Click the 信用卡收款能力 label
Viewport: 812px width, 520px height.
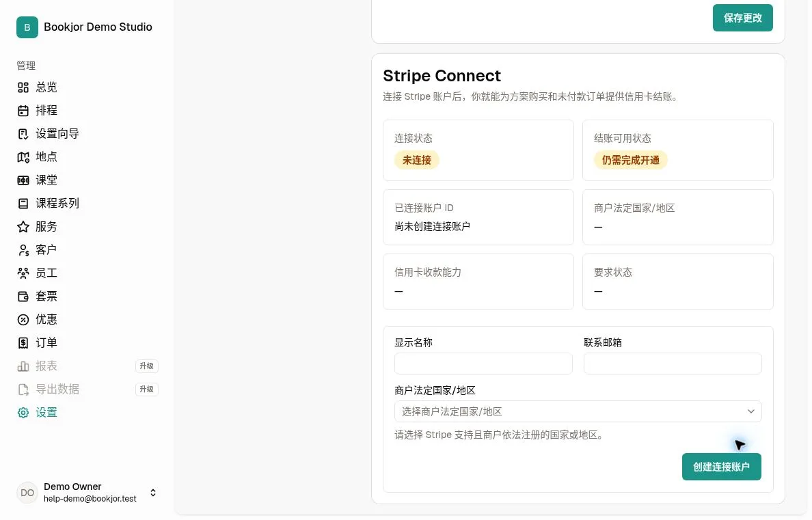point(428,273)
